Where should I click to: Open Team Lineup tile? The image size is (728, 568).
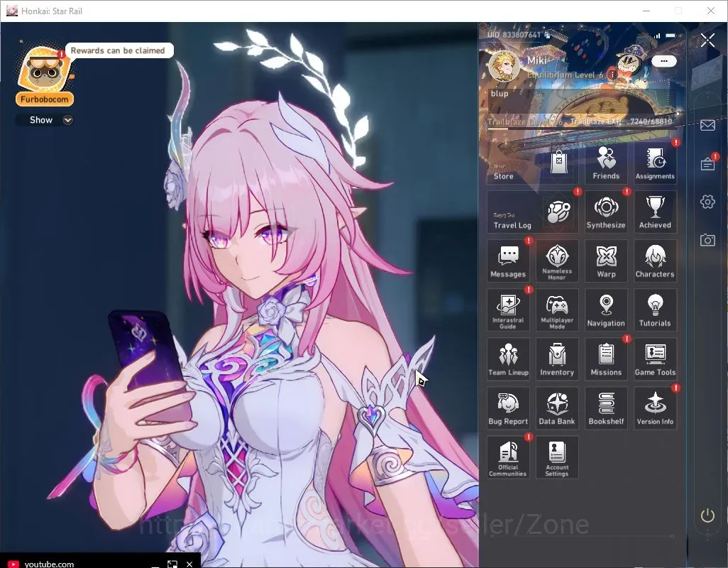[x=508, y=359]
